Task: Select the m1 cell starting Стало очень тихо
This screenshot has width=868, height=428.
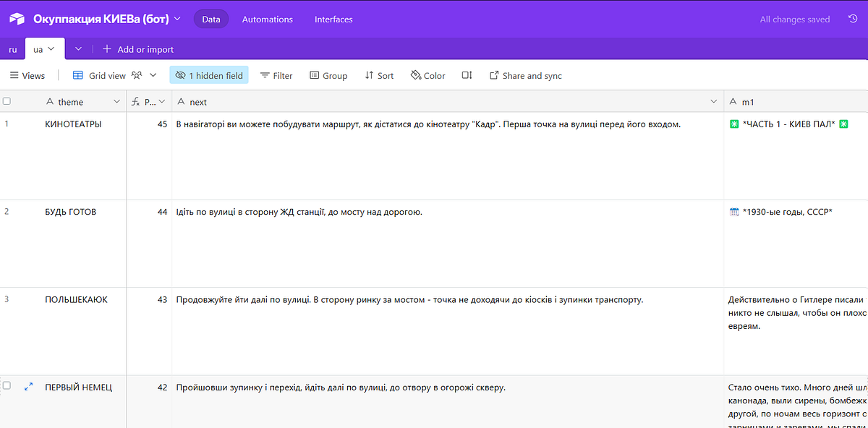Action: click(796, 402)
